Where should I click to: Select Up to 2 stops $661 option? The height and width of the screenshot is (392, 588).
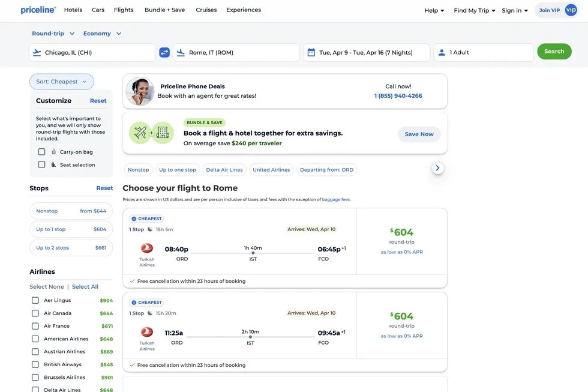click(71, 247)
